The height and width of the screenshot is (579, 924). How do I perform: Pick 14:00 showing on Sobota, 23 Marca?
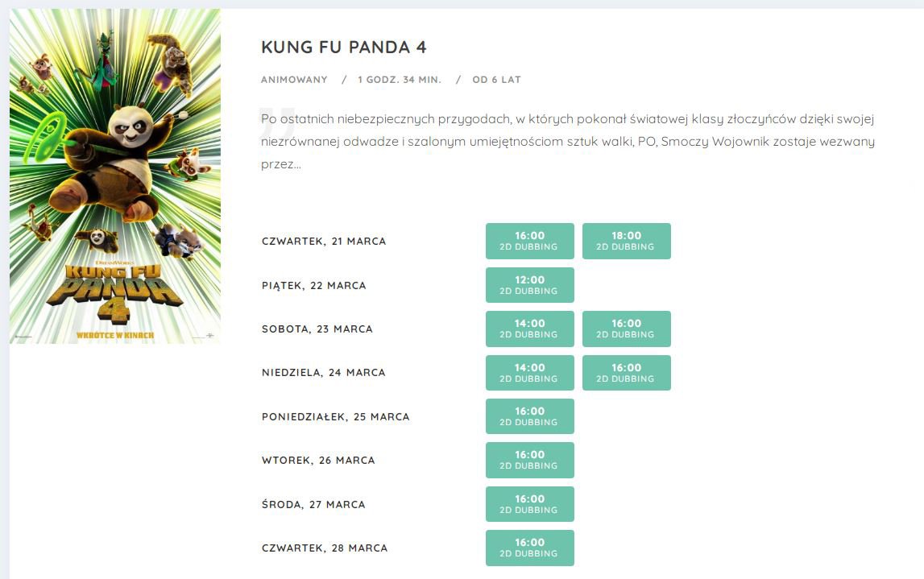click(x=530, y=329)
